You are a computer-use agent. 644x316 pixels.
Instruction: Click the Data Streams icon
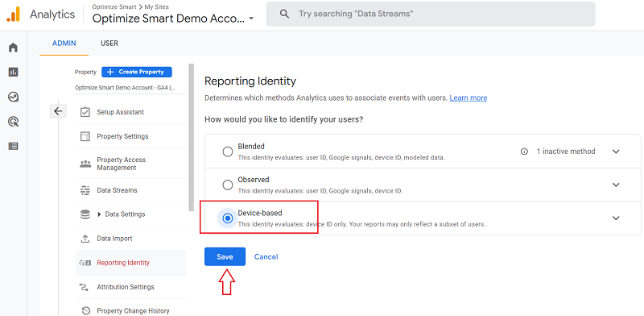[85, 190]
